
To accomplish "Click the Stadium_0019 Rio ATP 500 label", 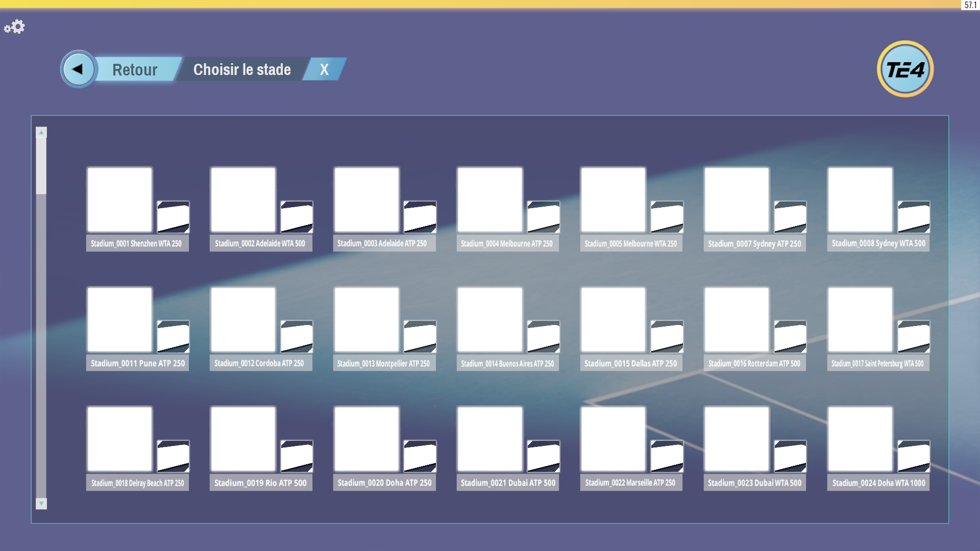I will [261, 483].
